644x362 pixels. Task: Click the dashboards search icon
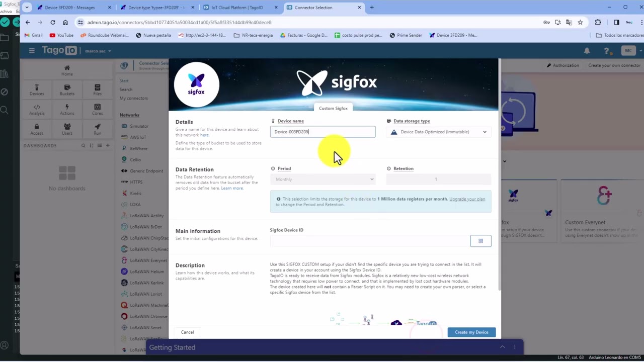pyautogui.click(x=84, y=145)
